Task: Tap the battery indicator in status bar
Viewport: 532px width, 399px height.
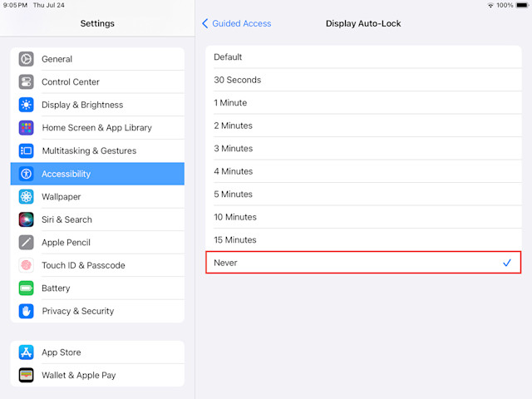Action: point(523,5)
